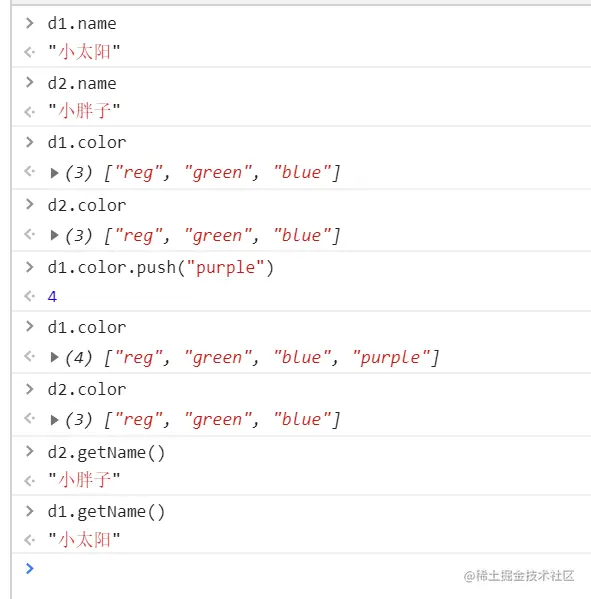The width and height of the screenshot is (591, 599).
Task: Click the blue console prompt chevron
Action: (29, 568)
